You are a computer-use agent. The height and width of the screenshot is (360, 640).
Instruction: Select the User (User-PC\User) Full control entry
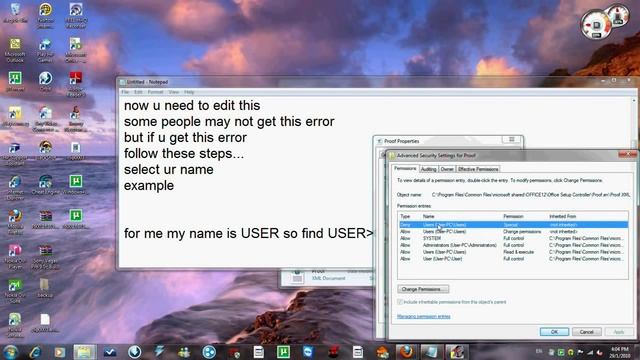(513, 259)
